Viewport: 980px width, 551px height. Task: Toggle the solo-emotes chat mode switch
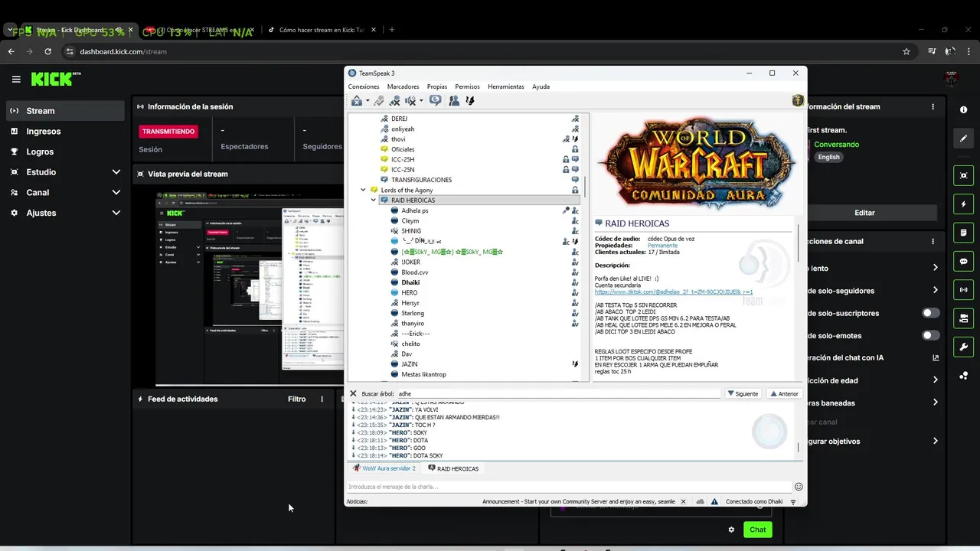point(931,335)
